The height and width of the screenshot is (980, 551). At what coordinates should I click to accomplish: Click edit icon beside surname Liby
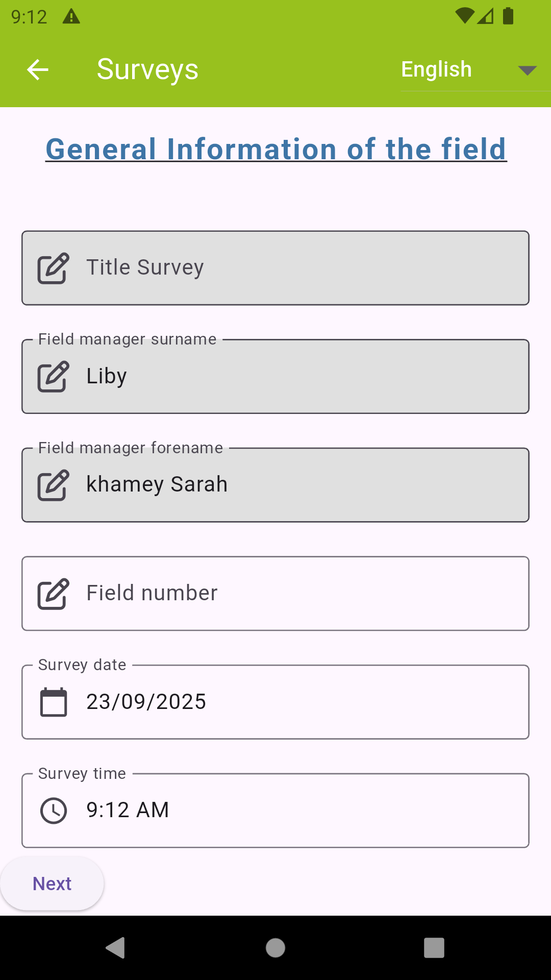53,377
